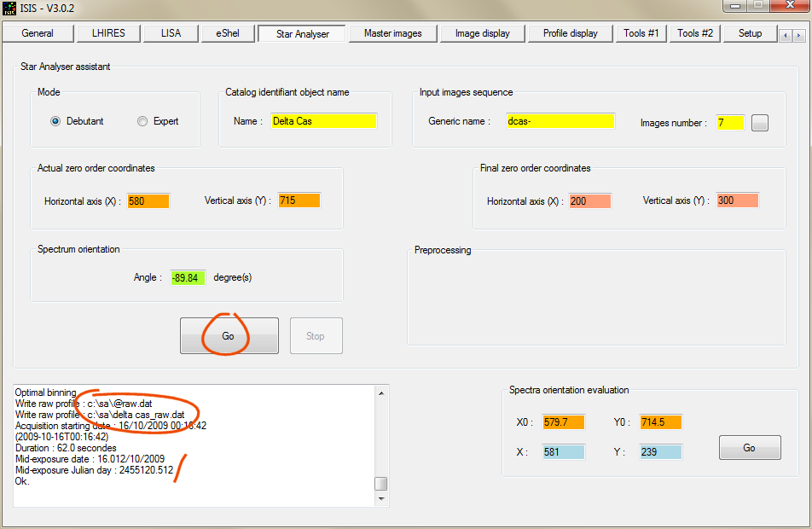Click the Catalog object Name field

click(x=324, y=121)
